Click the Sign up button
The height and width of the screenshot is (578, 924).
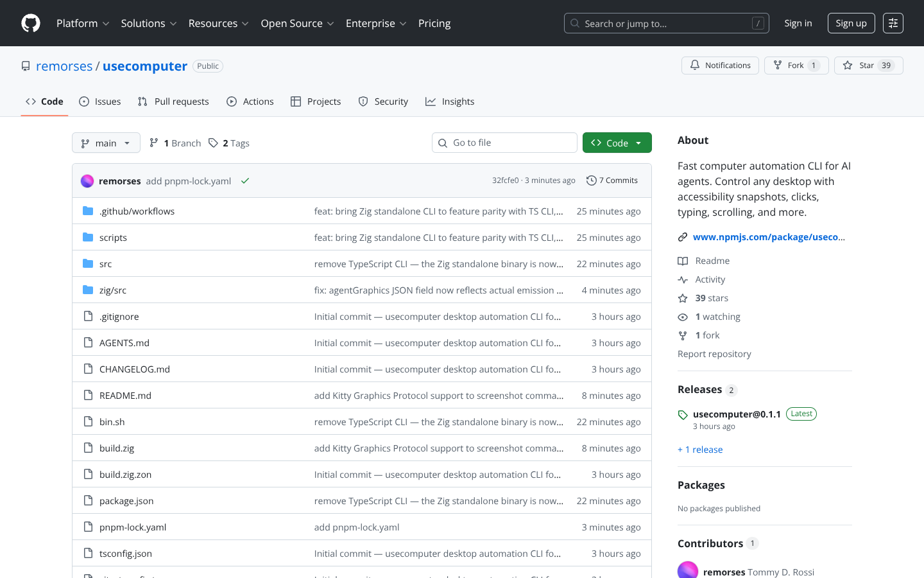point(851,23)
